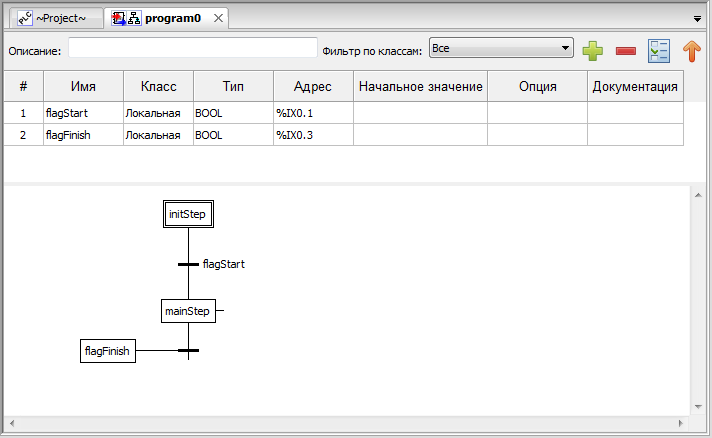Move variable up with orange arrow

[x=691, y=50]
